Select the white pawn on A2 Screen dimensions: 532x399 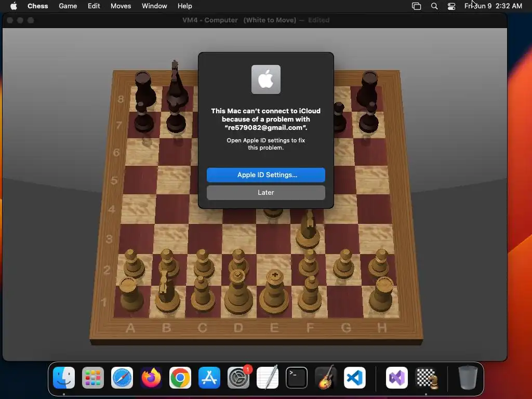click(x=134, y=264)
